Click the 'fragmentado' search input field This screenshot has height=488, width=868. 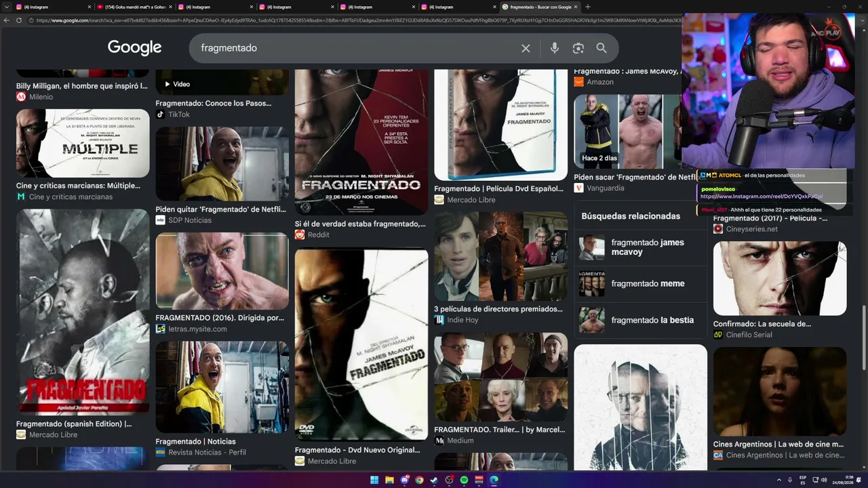click(x=356, y=48)
